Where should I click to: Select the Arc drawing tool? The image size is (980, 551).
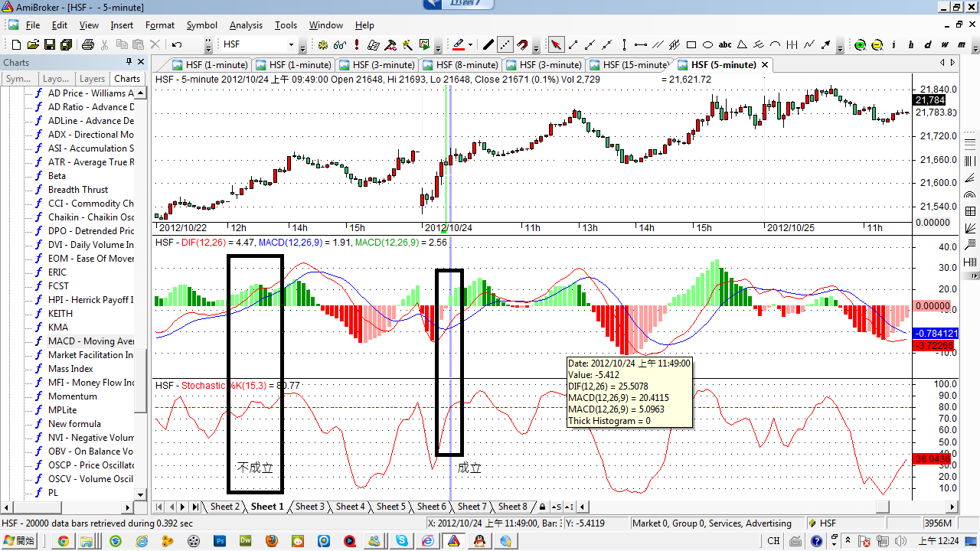(x=775, y=44)
